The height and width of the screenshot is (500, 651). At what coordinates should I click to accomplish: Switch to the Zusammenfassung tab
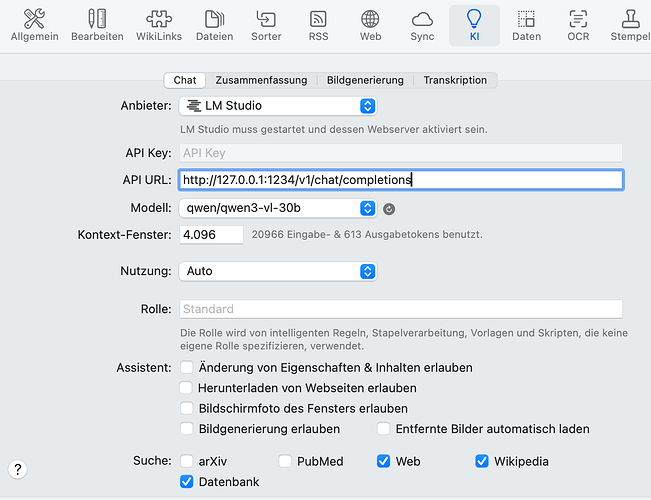pos(262,80)
